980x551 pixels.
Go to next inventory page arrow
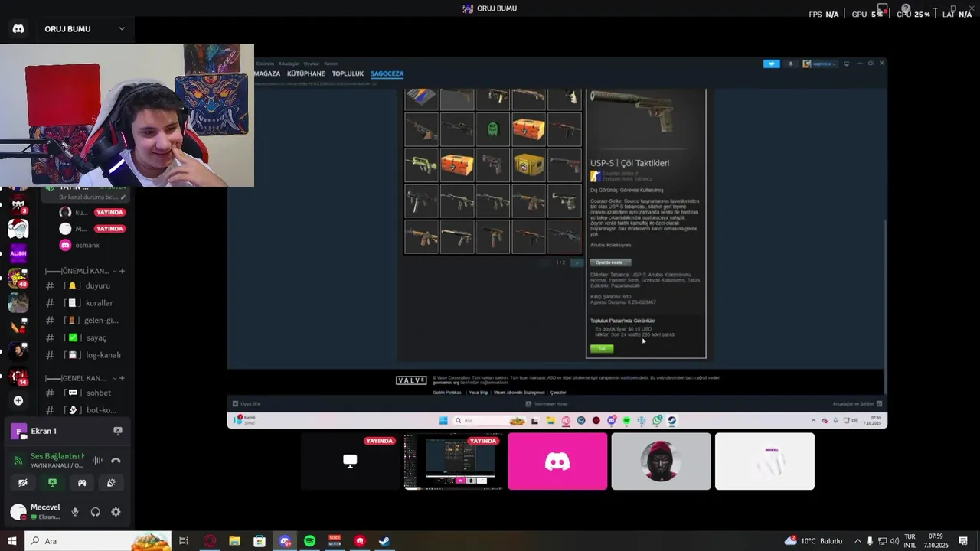(577, 262)
